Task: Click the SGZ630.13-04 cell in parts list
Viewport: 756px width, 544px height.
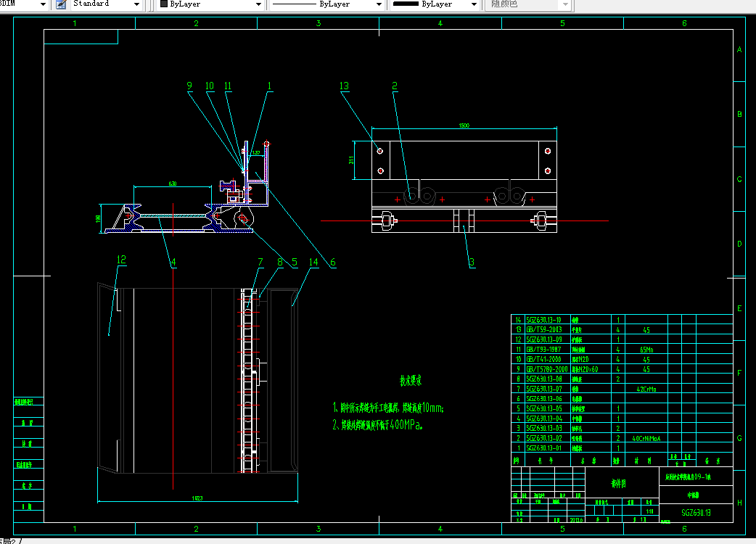Action: click(544, 419)
